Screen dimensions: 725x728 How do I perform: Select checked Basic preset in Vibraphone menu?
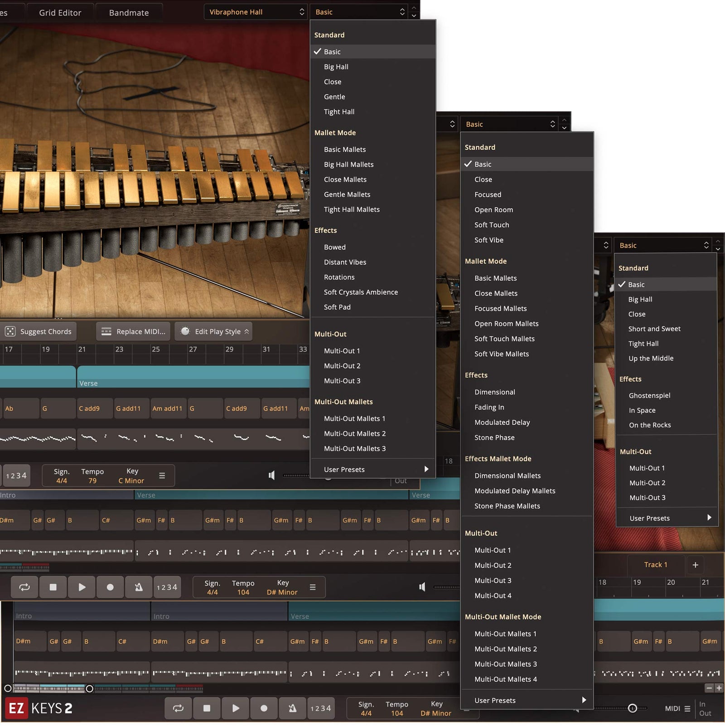tap(372, 52)
